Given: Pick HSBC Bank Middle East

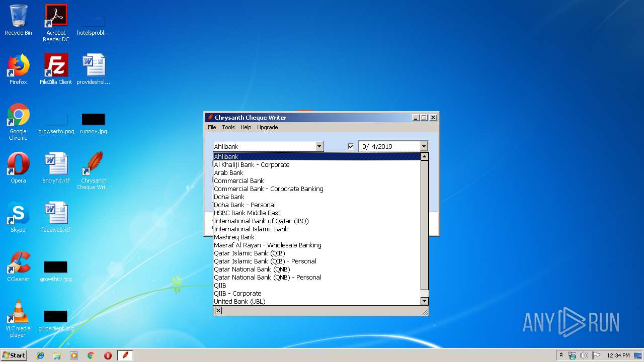Looking at the screenshot, I should [316, 213].
